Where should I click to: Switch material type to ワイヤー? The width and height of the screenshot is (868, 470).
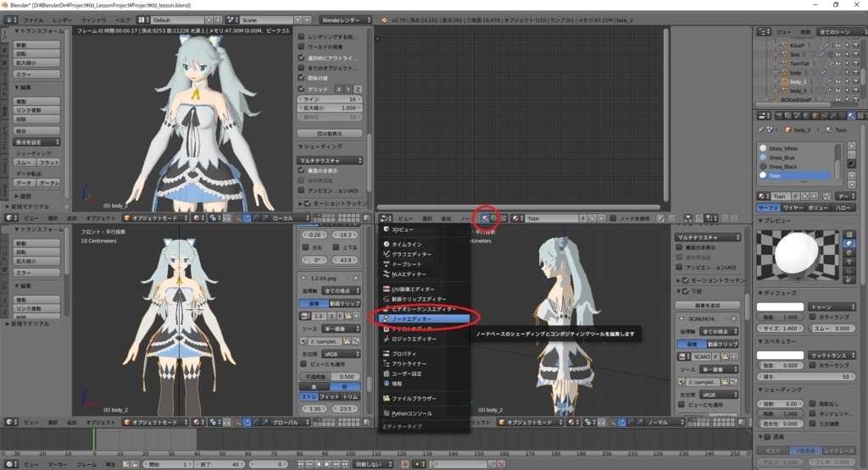[793, 208]
